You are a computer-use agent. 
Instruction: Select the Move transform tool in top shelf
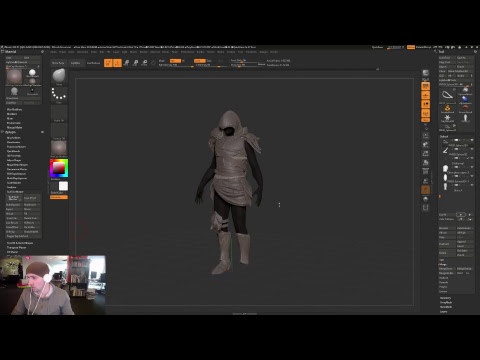click(x=126, y=63)
